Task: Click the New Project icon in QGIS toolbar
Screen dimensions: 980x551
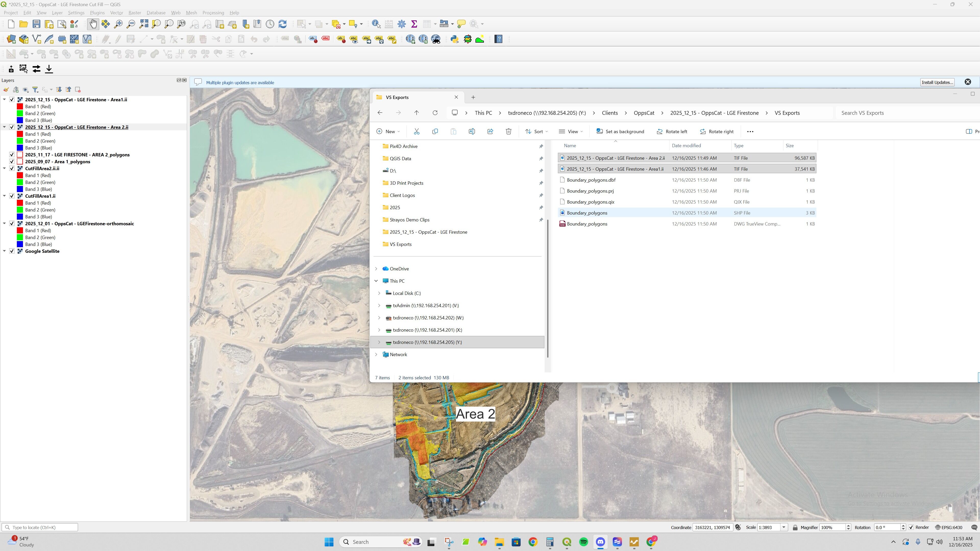Action: click(11, 24)
